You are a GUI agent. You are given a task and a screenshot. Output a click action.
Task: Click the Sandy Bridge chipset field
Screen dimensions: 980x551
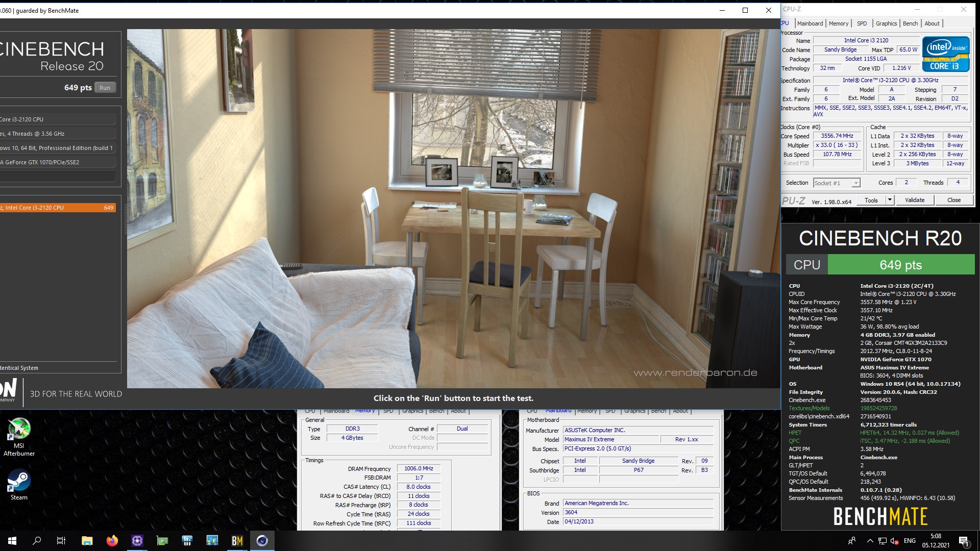638,461
